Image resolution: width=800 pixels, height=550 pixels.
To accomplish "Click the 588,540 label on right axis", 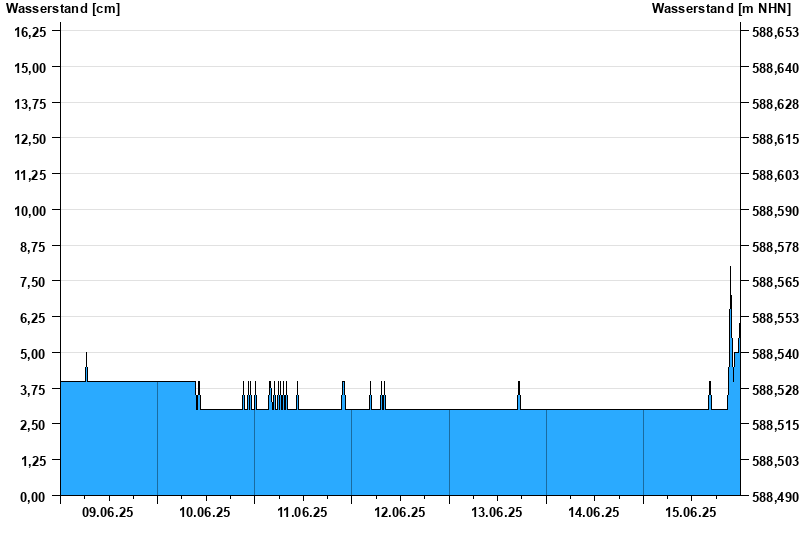I will pos(776,354).
